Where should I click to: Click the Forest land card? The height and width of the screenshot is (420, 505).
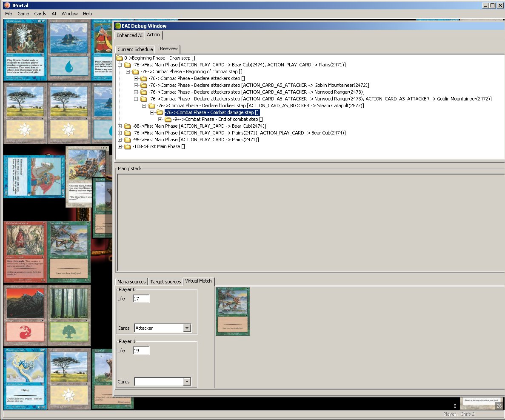click(x=69, y=315)
